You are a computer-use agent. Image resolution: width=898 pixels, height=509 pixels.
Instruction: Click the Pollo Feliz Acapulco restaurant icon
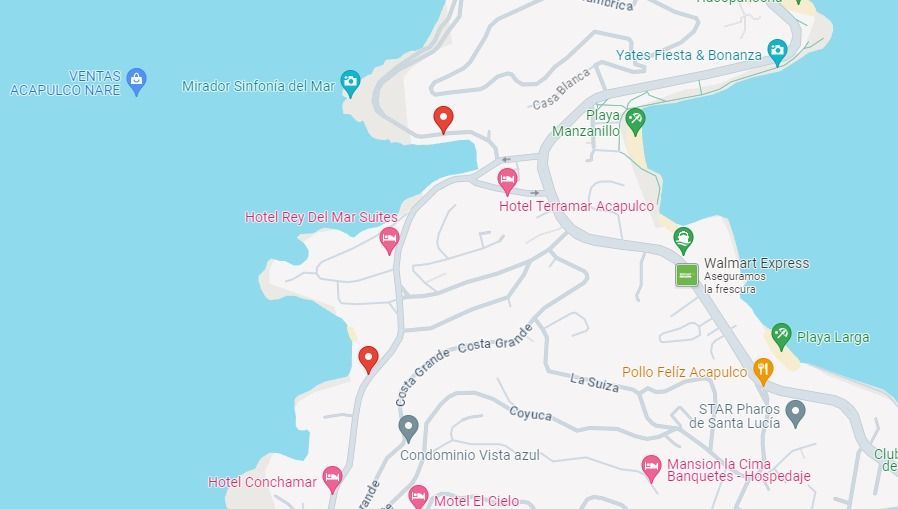[x=763, y=370]
